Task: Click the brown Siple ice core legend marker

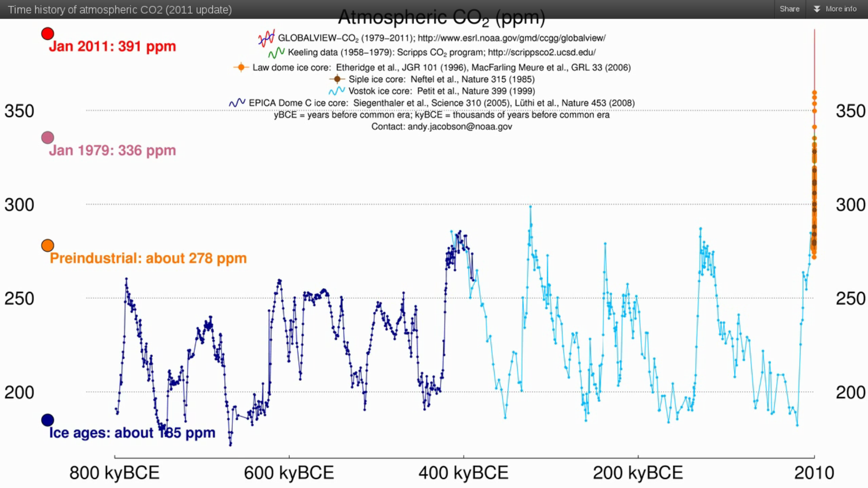Action: (x=337, y=79)
